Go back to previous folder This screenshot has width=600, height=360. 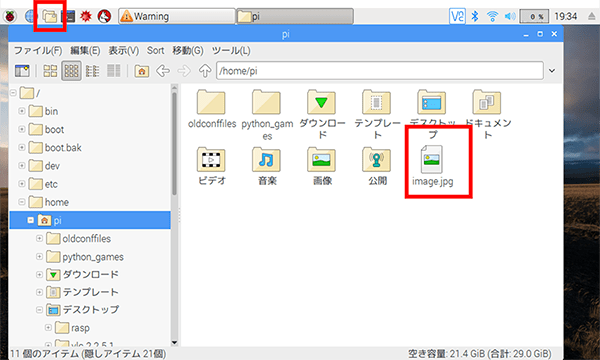[x=163, y=71]
